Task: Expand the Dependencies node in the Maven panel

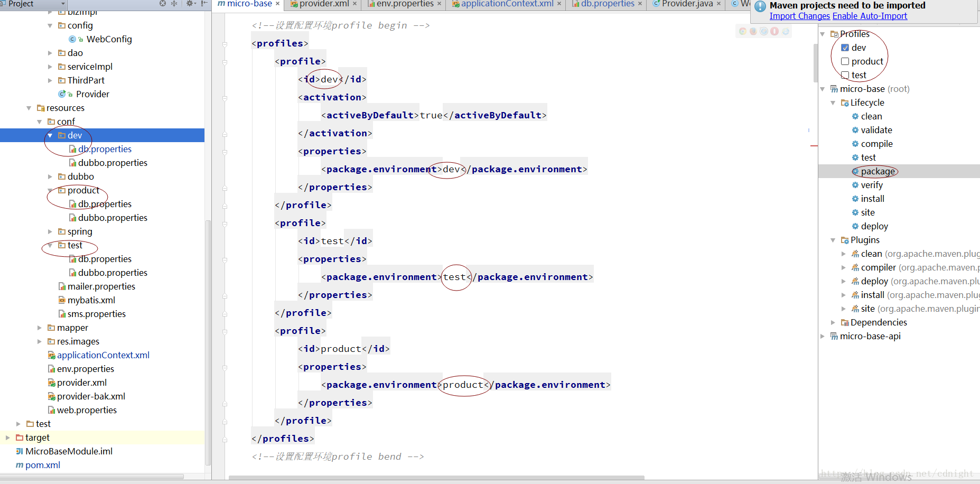Action: pos(833,322)
